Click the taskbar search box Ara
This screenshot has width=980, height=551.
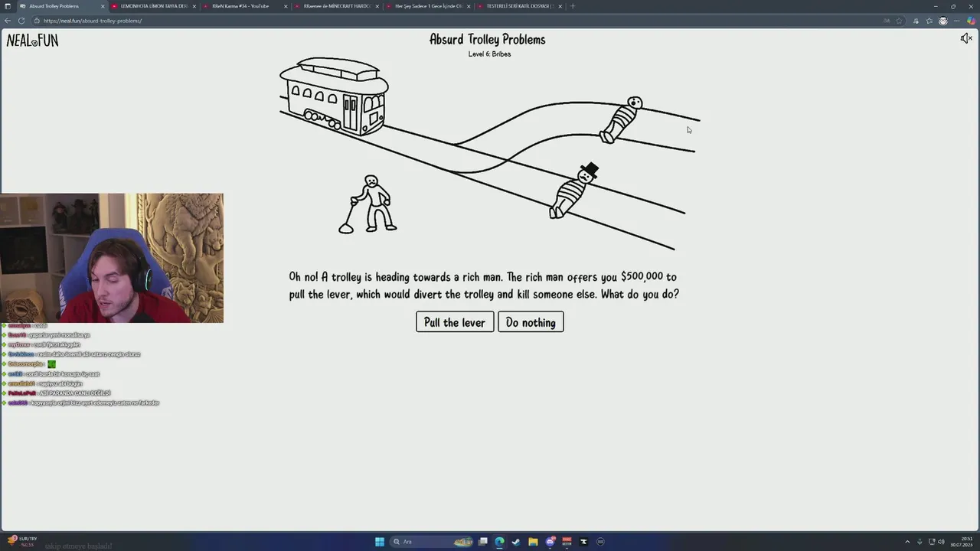point(432,542)
